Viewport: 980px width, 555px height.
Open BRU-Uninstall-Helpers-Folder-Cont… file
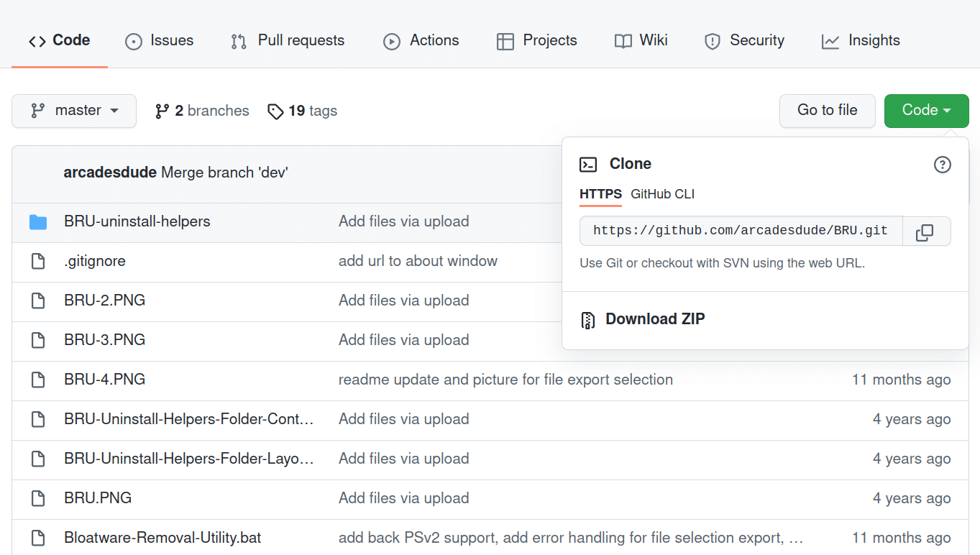(189, 419)
